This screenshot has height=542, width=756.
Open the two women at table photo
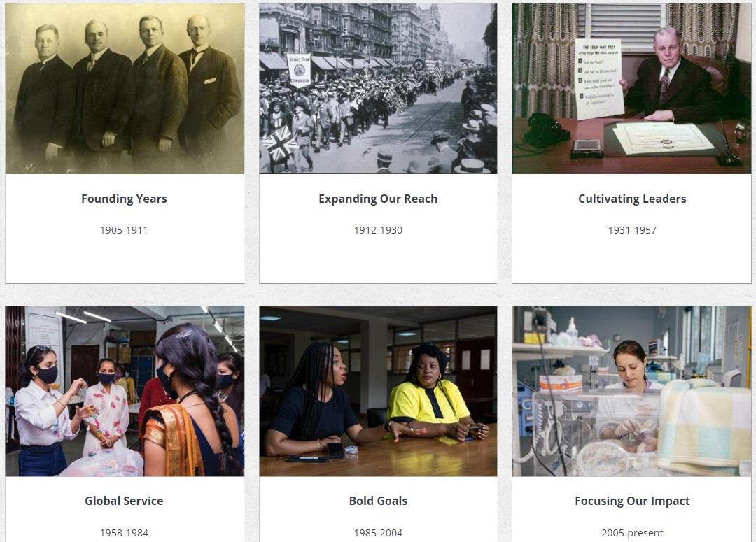(378, 391)
